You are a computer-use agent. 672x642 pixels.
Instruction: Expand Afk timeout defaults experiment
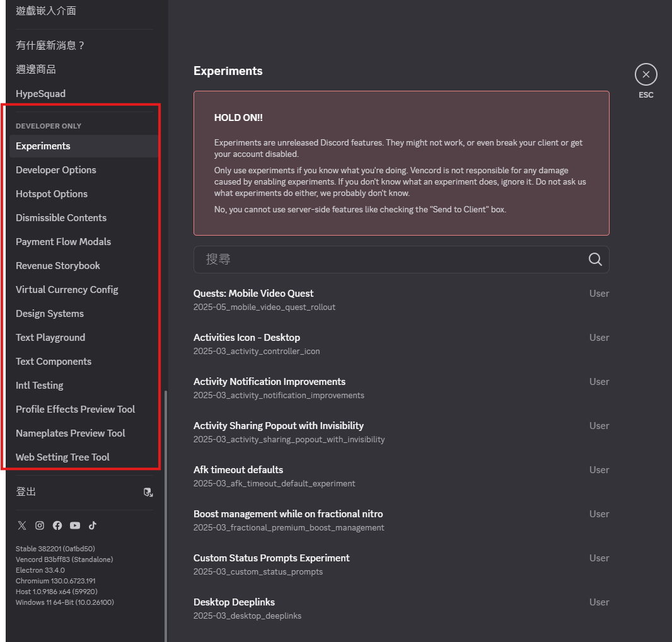coord(401,476)
